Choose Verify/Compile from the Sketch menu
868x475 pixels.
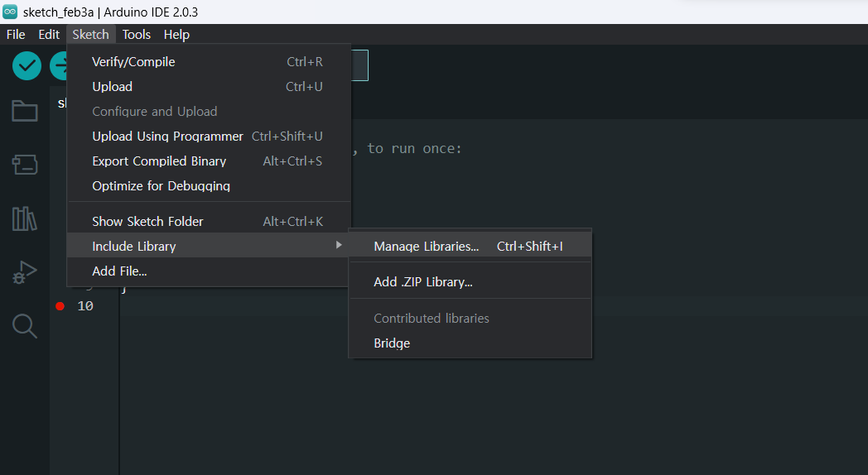pyautogui.click(x=209, y=62)
